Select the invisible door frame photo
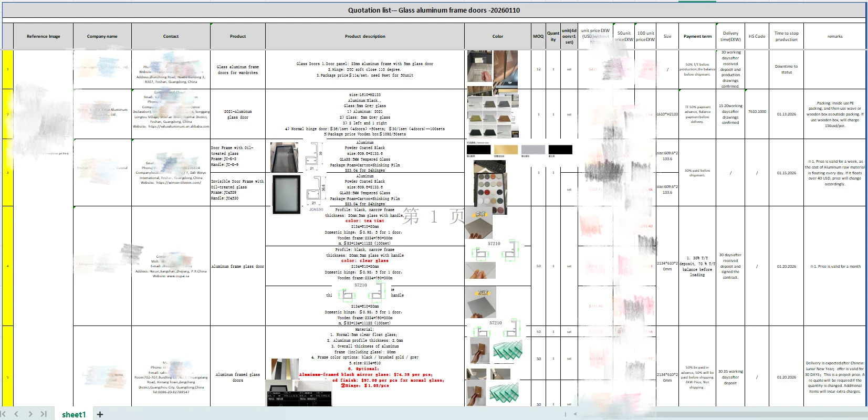Screen dimensions: 868x420 pos(286,194)
